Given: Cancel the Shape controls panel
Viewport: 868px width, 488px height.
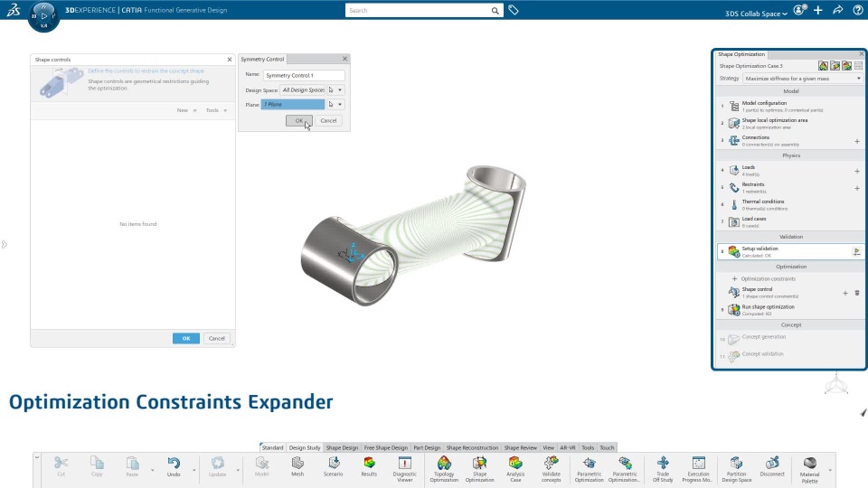Looking at the screenshot, I should point(216,338).
